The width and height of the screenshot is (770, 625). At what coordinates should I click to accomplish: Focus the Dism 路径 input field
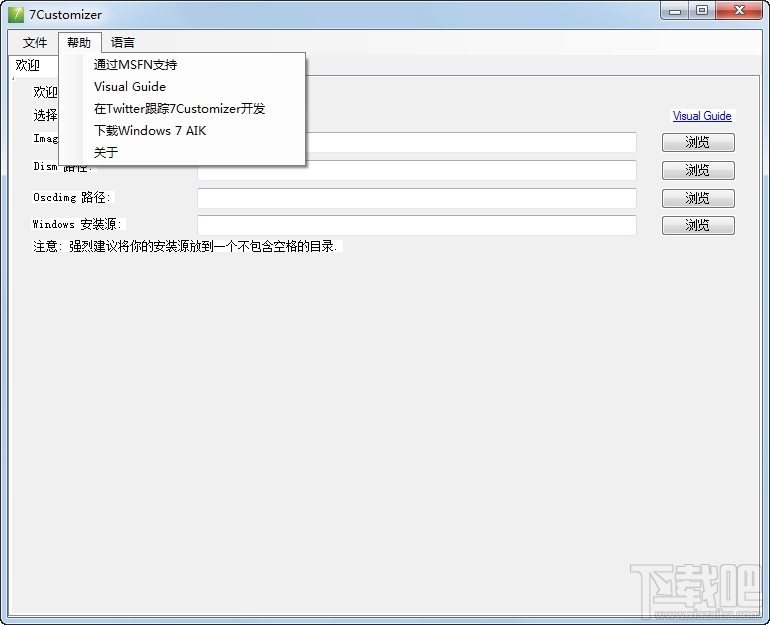pos(417,170)
